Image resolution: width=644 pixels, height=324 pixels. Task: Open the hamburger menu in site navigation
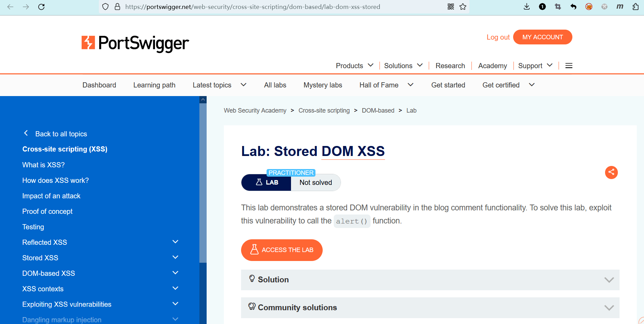[569, 66]
